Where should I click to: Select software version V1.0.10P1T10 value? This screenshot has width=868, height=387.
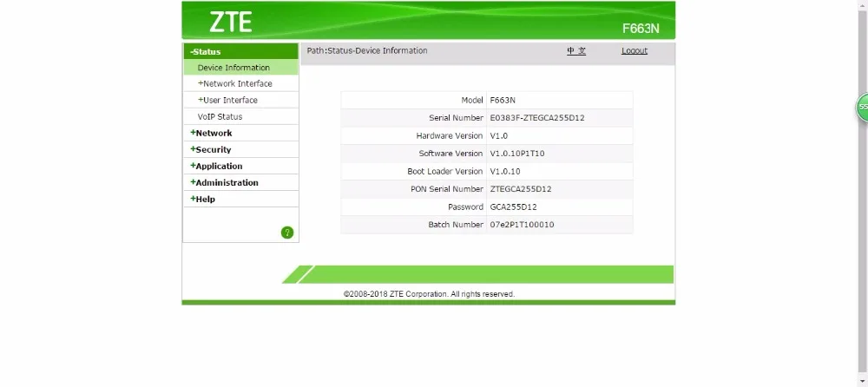(517, 154)
